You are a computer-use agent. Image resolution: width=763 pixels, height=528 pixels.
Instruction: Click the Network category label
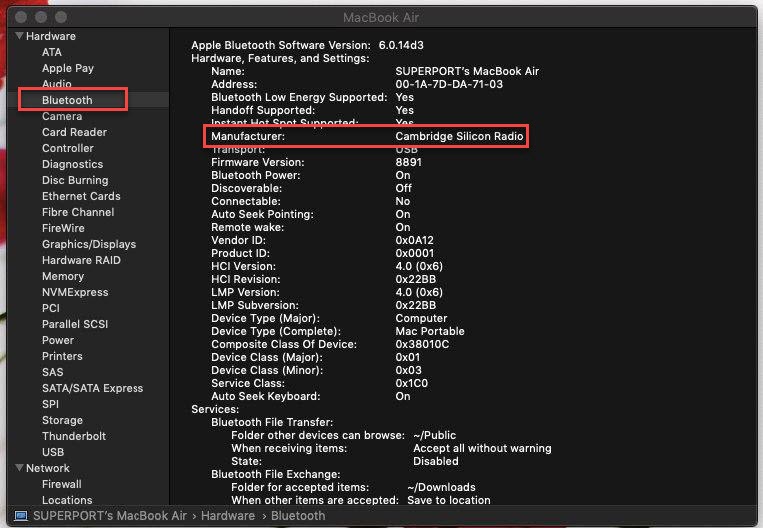coord(48,468)
